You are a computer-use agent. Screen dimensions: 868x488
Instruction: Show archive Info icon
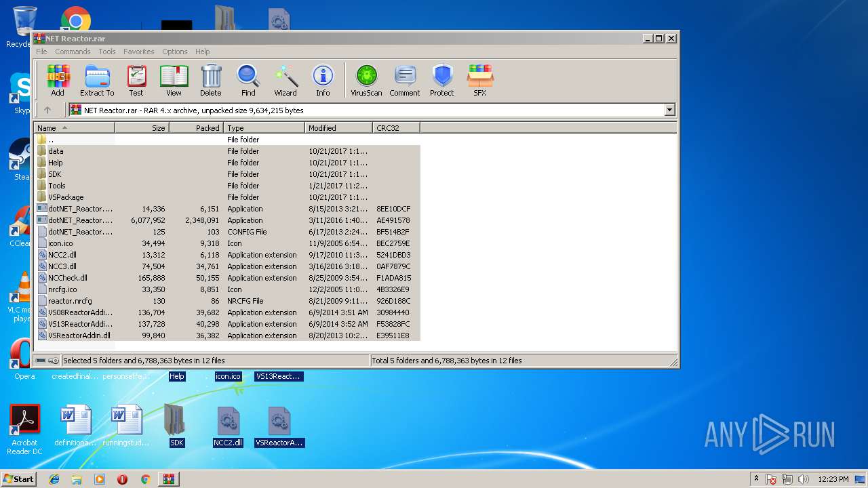323,81
